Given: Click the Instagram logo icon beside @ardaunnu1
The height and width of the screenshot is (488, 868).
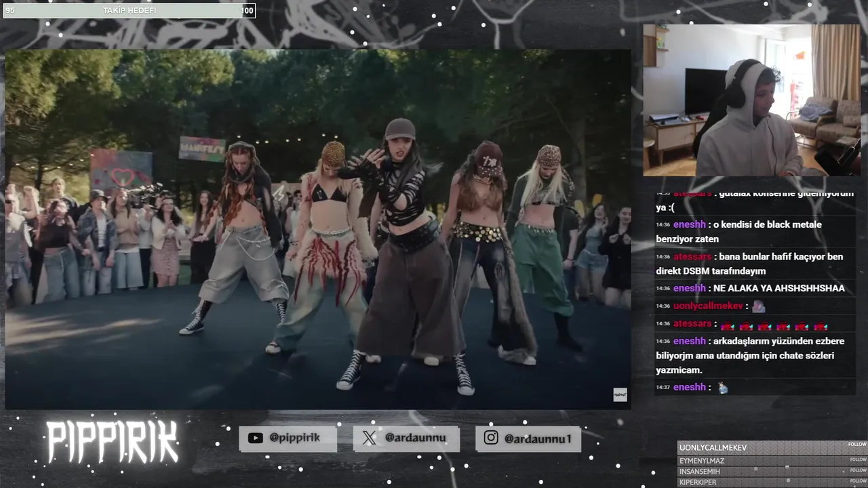Looking at the screenshot, I should point(491,438).
